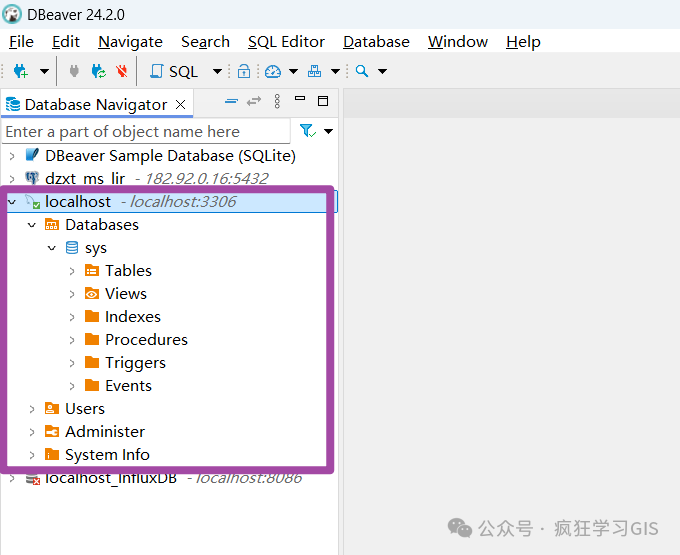Open the Database menu
This screenshot has width=680, height=555.
(376, 42)
